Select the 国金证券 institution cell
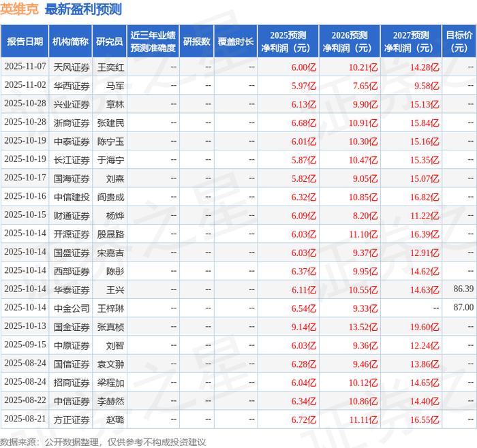 (72, 327)
